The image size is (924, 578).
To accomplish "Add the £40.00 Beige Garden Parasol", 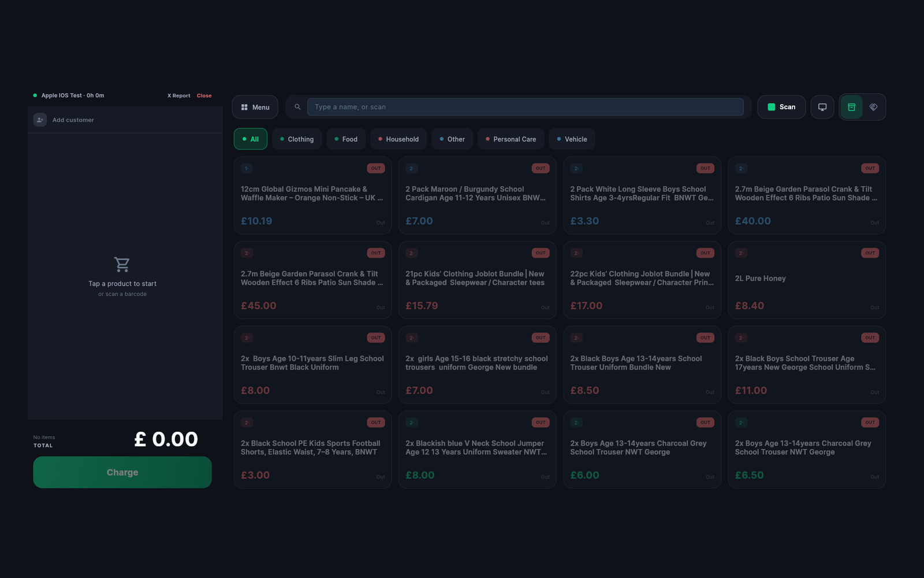I will tap(807, 195).
